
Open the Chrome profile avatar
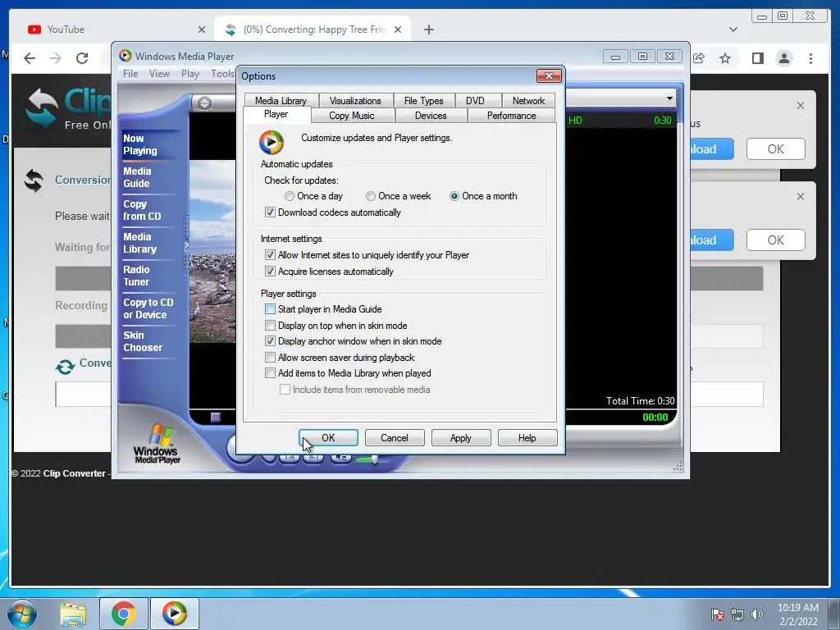point(783,58)
